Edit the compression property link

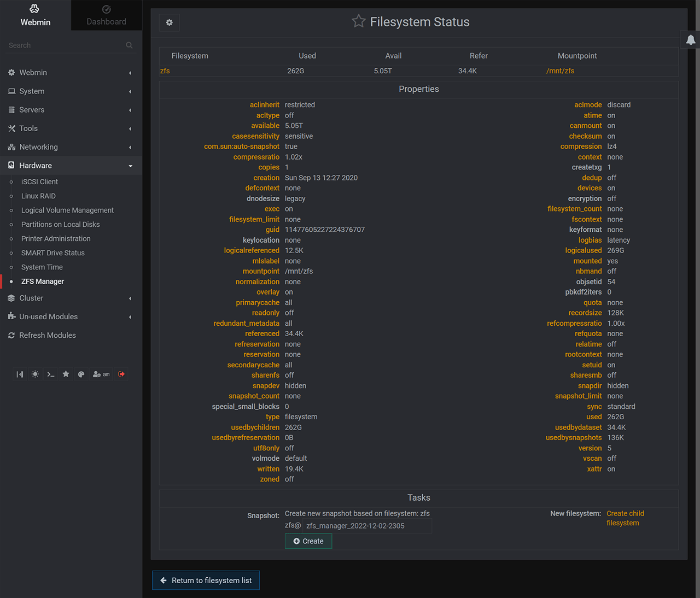point(581,146)
